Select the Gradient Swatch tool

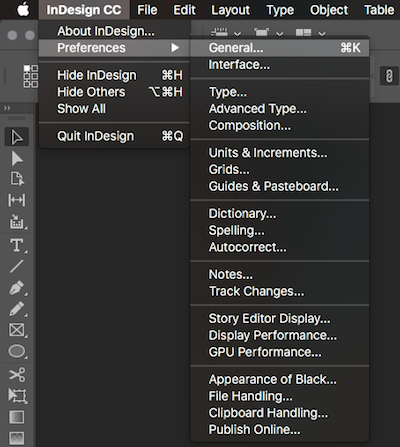point(17,417)
